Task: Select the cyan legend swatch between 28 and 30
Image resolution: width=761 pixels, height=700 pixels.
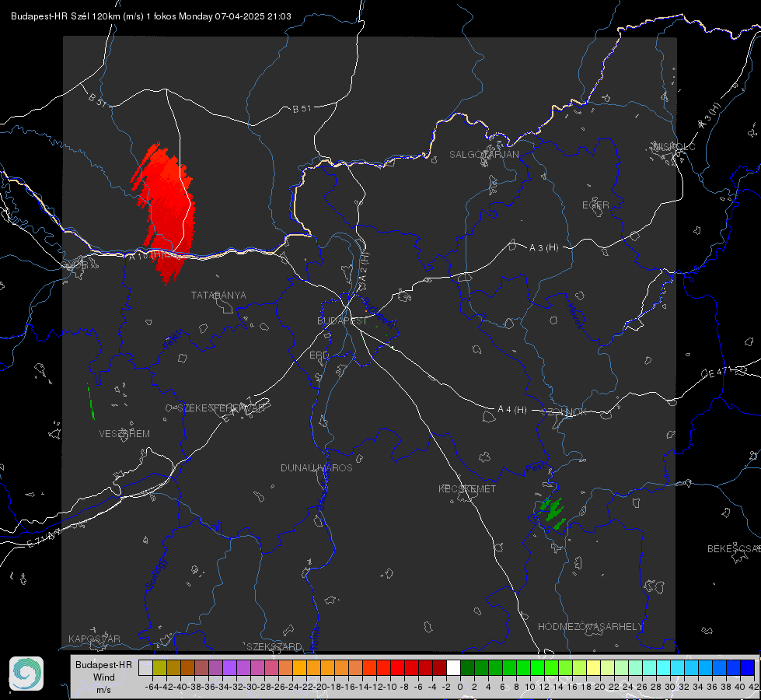Action: 664,667
